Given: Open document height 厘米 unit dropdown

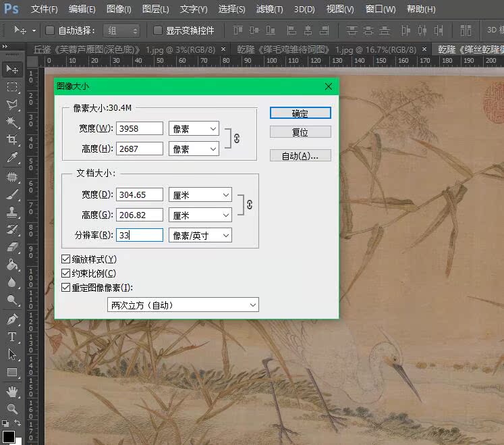Looking at the screenshot, I should click(200, 215).
